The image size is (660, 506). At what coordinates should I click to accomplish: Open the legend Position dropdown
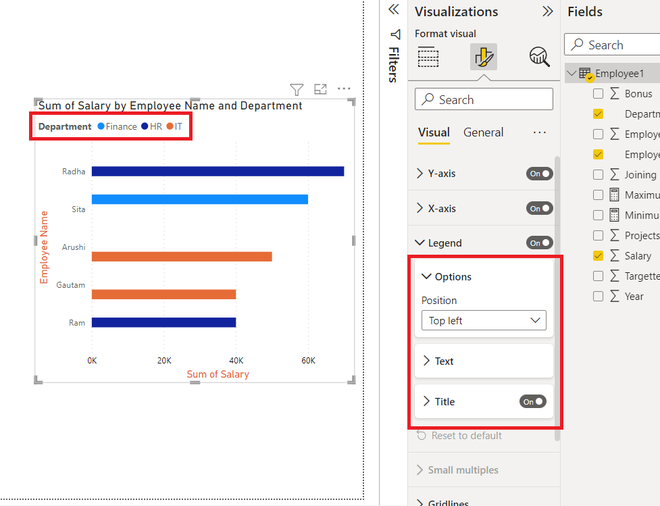click(484, 321)
